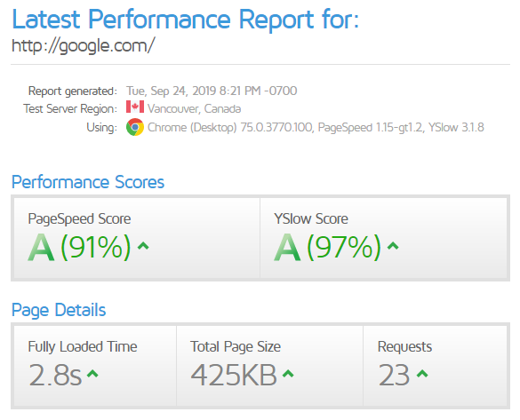The height and width of the screenshot is (420, 520).
Task: Click the green arrow beside Requests count
Action: (x=422, y=374)
